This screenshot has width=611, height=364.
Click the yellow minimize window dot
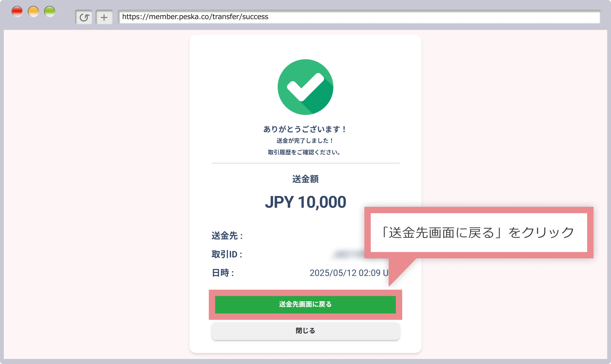[x=33, y=12]
